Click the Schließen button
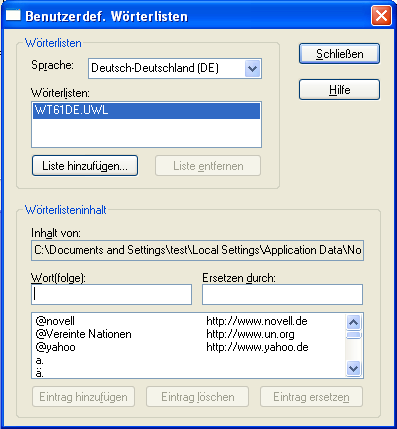 (339, 54)
